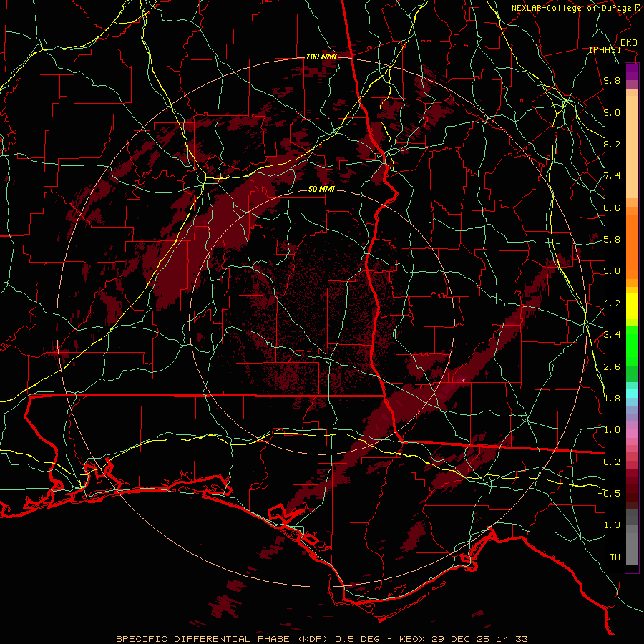Click the 3.4 scale label
The image size is (644, 644).
coord(612,335)
